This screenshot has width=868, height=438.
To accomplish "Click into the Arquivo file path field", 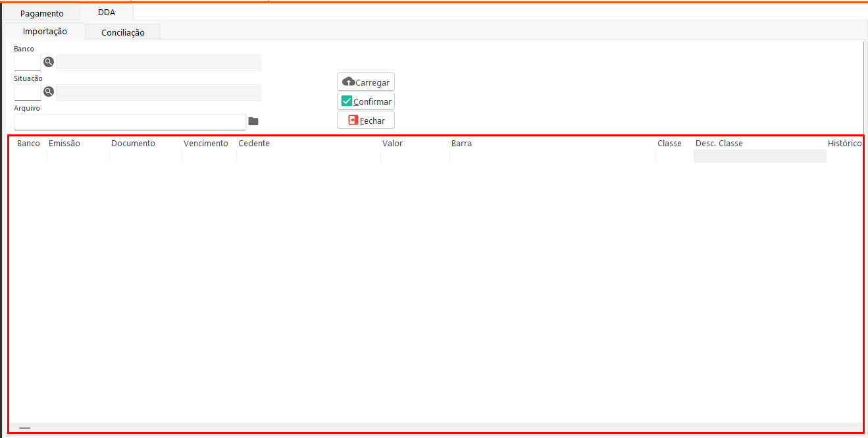I will coord(130,122).
